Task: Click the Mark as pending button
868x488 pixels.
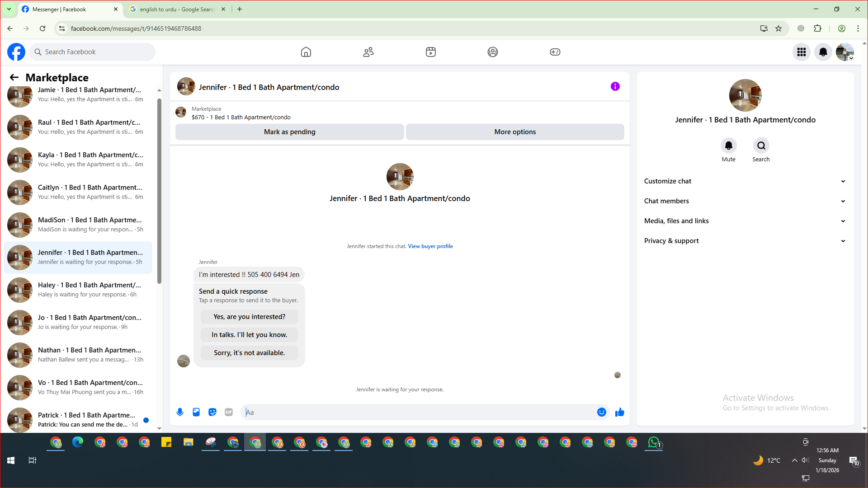Action: tap(289, 132)
